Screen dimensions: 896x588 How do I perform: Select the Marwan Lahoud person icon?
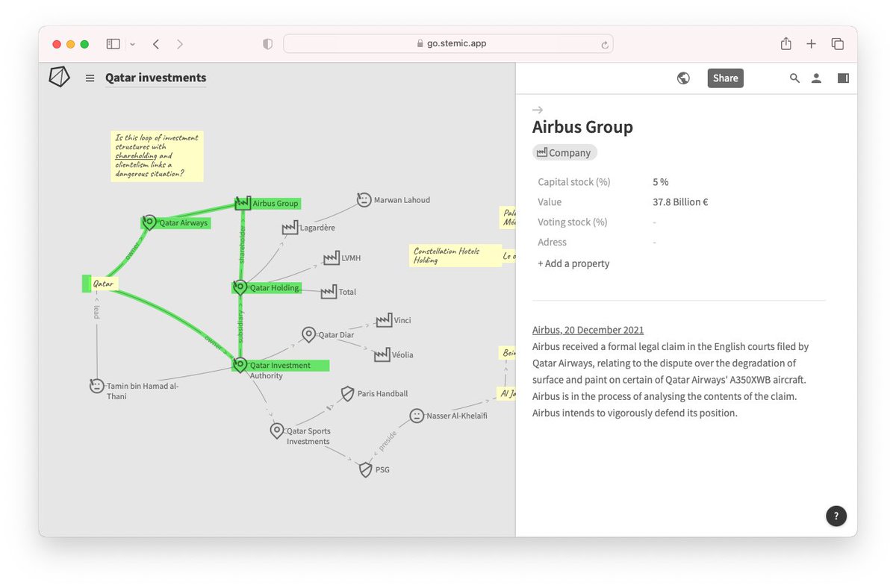point(364,199)
